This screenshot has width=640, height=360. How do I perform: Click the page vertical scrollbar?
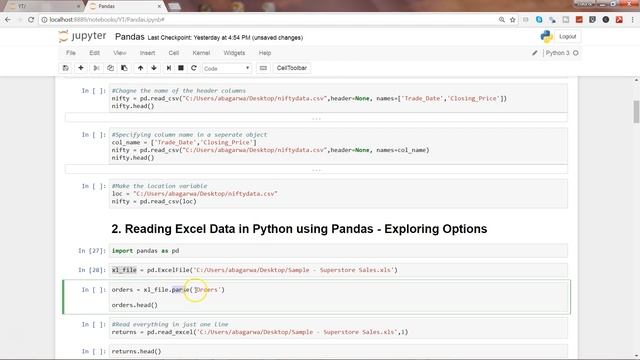[636, 111]
